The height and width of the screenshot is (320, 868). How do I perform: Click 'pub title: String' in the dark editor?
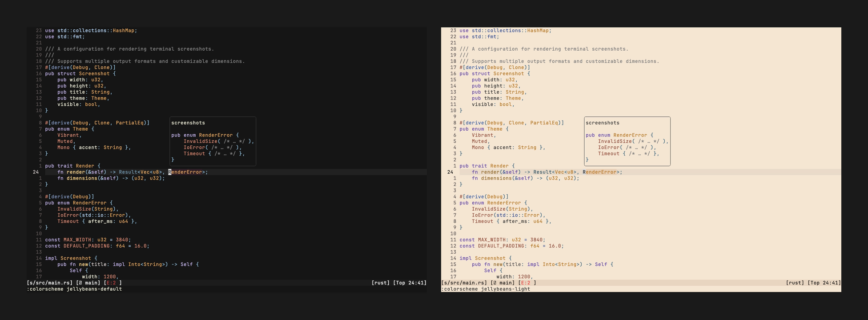84,92
